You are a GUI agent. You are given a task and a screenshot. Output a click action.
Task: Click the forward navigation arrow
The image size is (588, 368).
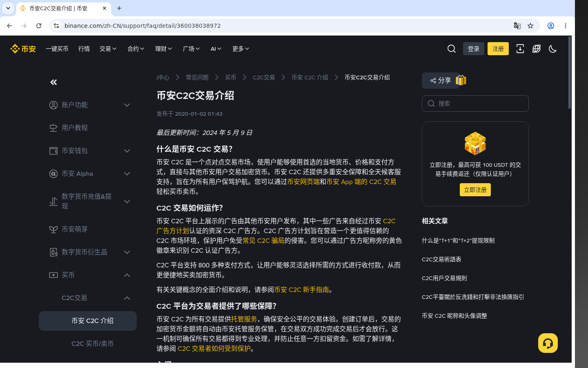pos(24,26)
